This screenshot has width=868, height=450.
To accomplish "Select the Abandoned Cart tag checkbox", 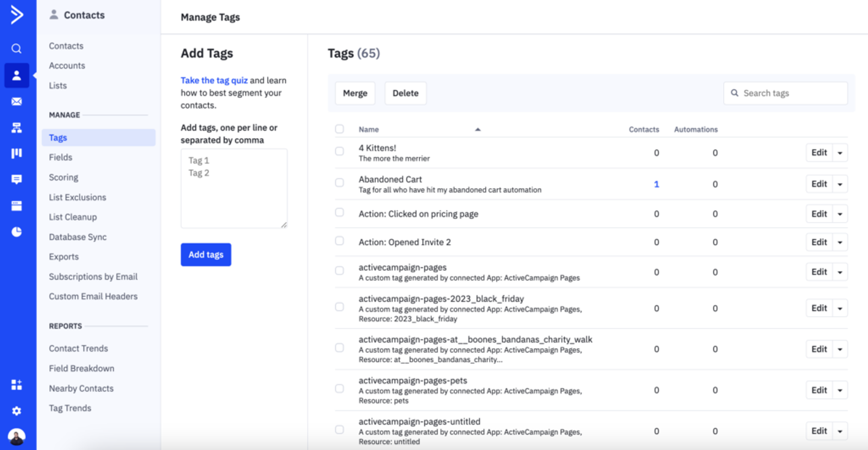I will pyautogui.click(x=340, y=183).
